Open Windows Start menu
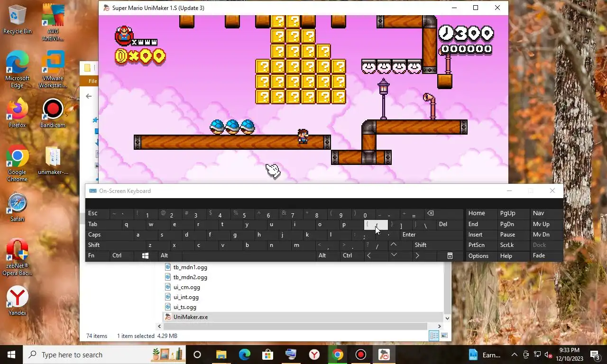 click(x=11, y=355)
